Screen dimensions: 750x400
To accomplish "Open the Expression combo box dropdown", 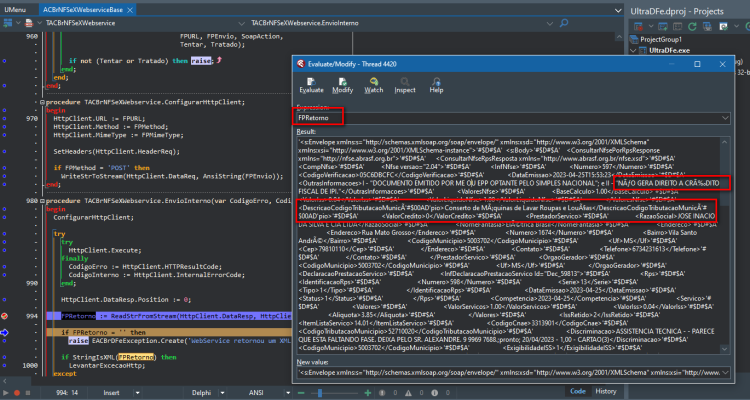I will pos(725,118).
